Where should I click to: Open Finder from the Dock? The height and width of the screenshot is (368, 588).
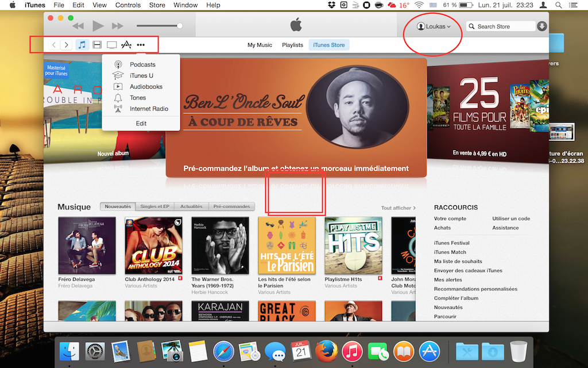69,352
